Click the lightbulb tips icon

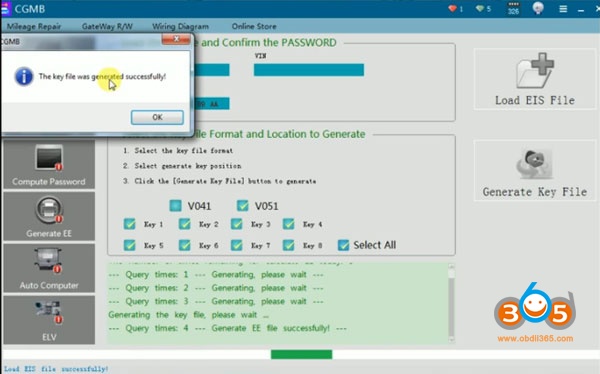(538, 8)
